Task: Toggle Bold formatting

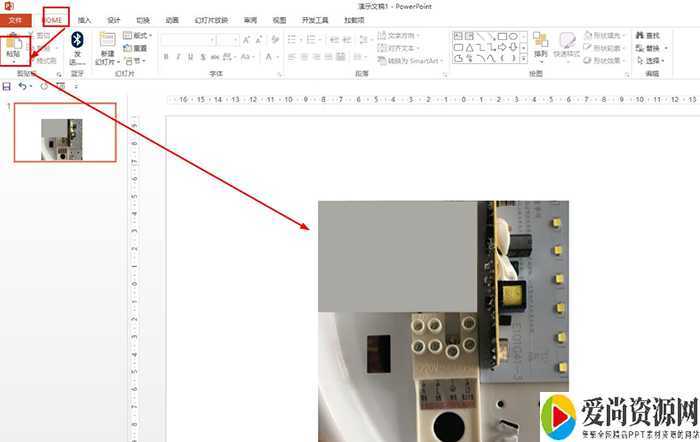Action: [x=165, y=57]
